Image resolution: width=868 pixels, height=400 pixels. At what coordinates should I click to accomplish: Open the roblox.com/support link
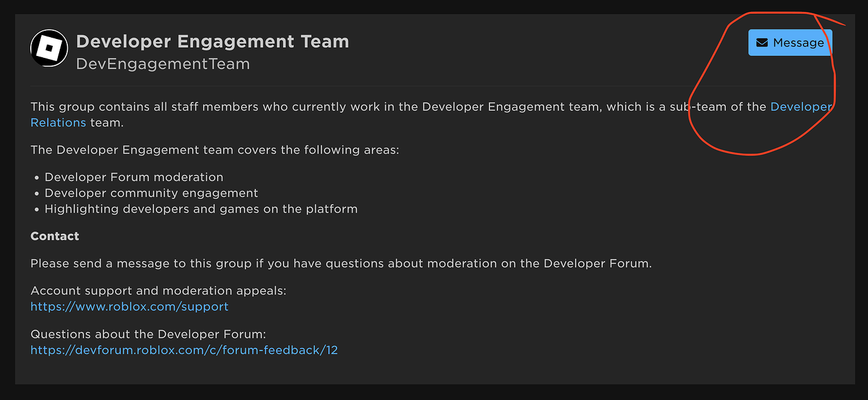tap(130, 307)
